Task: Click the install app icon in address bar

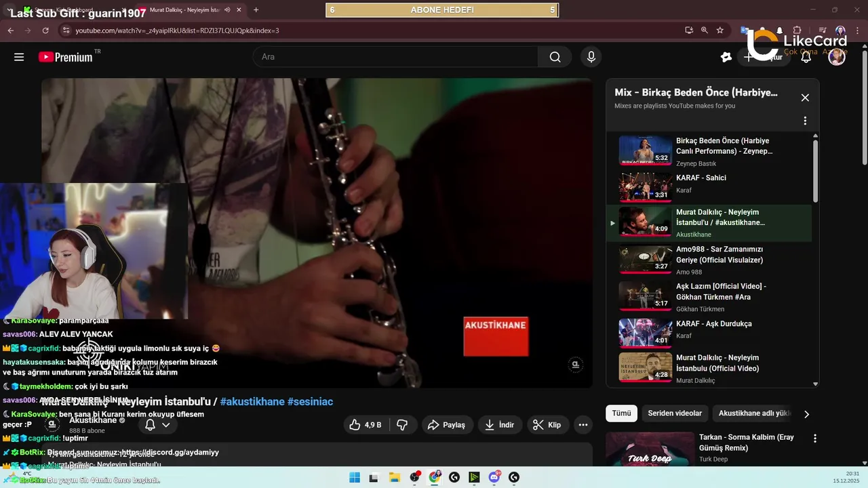Action: (689, 30)
